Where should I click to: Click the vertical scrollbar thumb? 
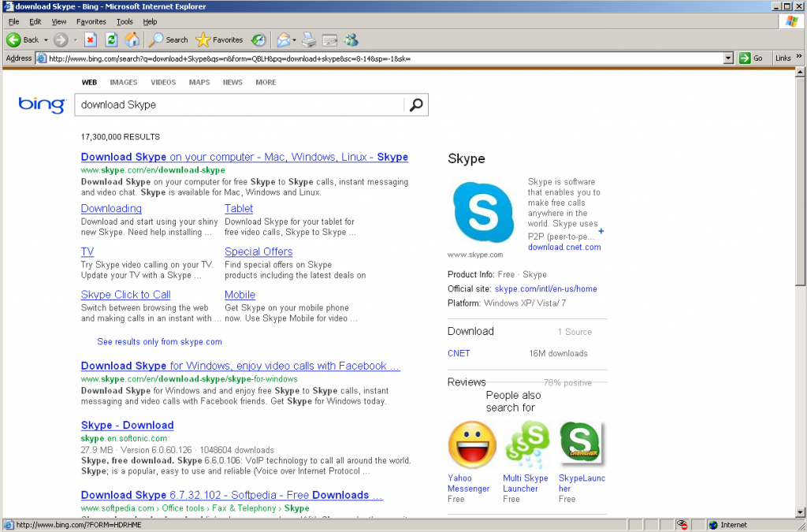[800, 181]
